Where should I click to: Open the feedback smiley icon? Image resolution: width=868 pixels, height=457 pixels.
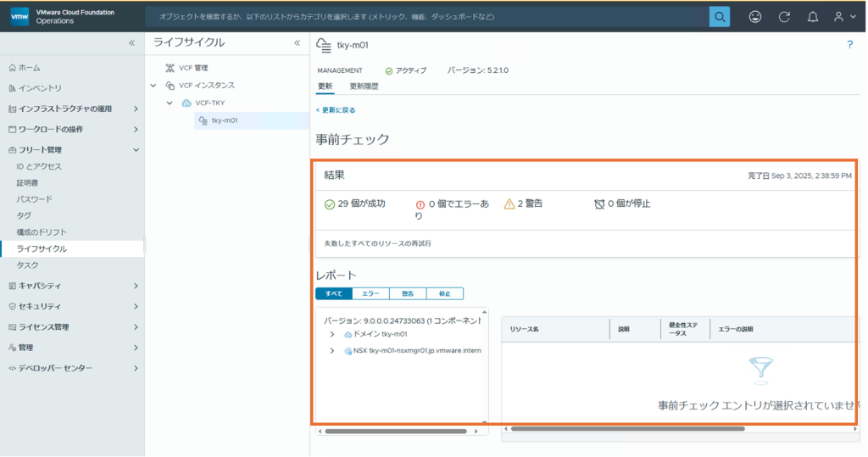click(755, 17)
